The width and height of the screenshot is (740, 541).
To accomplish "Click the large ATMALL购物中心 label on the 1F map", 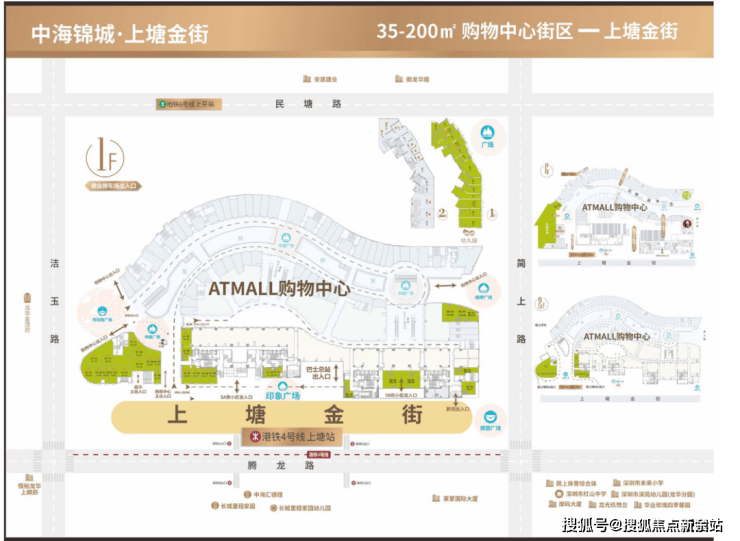I will [x=279, y=288].
